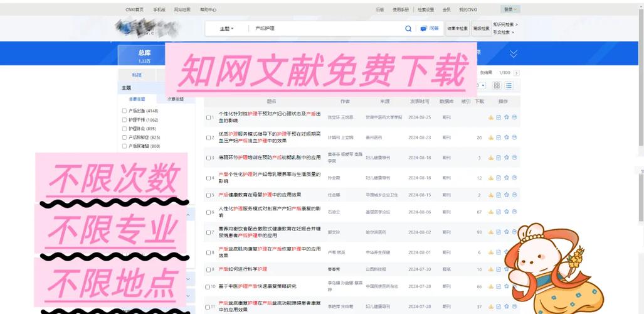Select the 总库 database tab

144,55
